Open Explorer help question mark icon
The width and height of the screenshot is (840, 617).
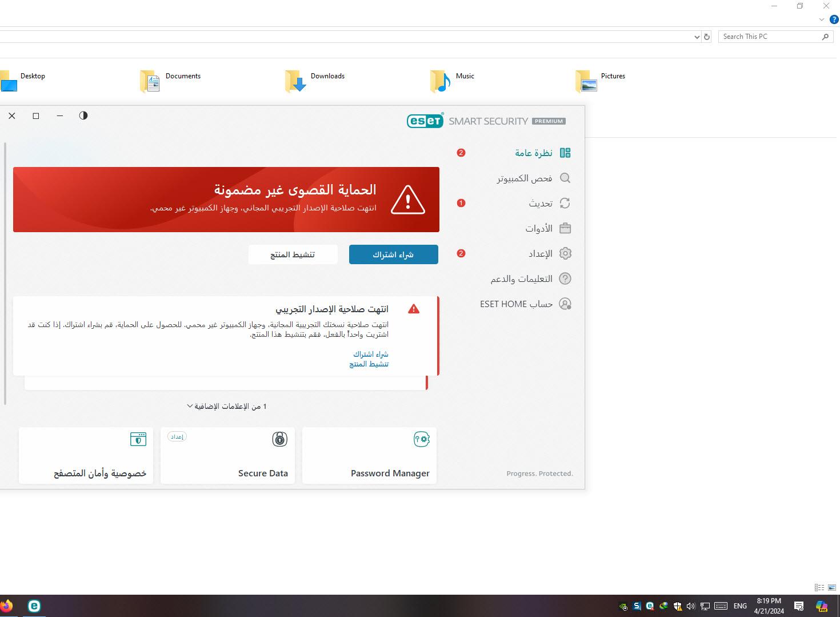(834, 19)
